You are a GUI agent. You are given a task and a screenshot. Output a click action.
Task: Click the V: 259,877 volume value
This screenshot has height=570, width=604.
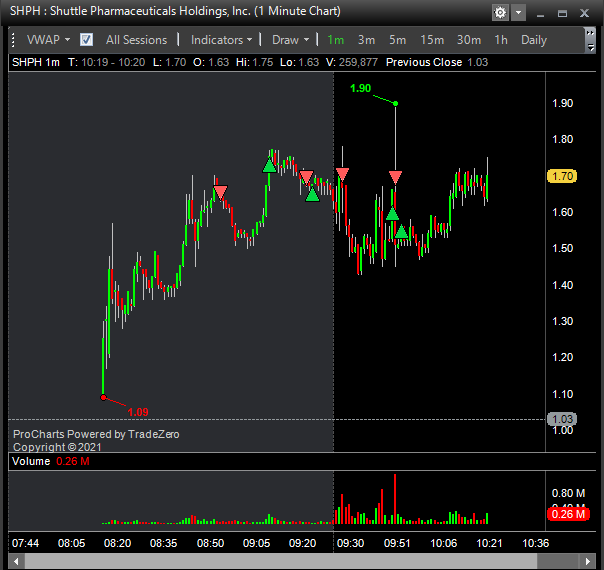[352, 62]
